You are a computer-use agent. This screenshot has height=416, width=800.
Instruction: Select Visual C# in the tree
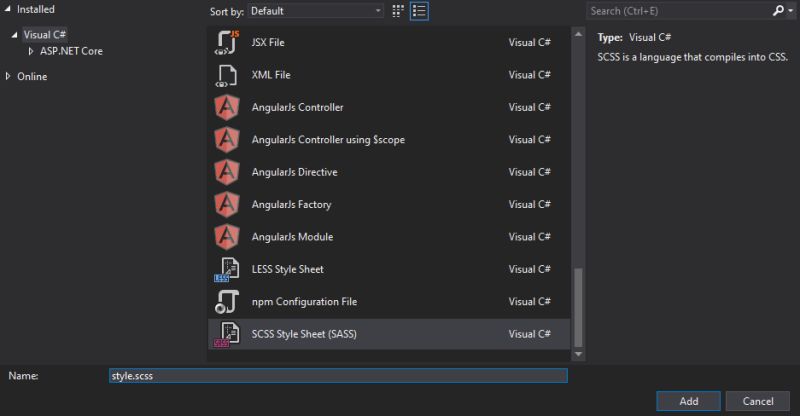tap(45, 35)
